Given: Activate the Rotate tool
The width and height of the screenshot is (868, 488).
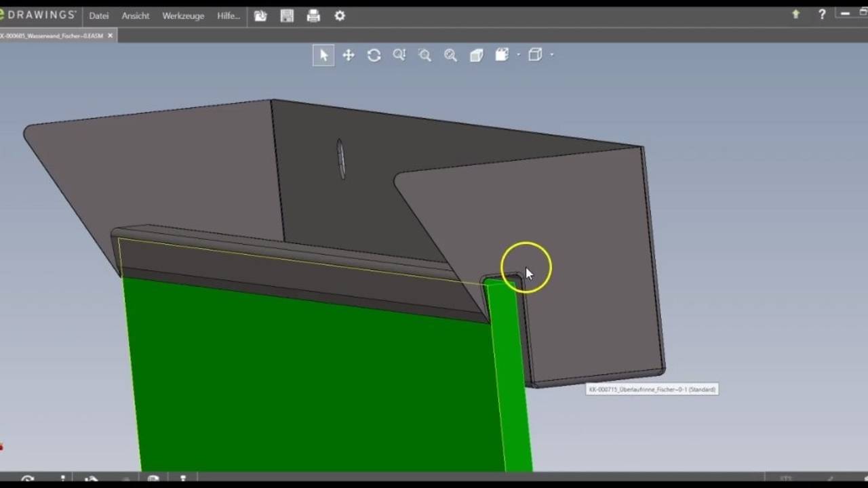Looking at the screenshot, I should (x=374, y=55).
